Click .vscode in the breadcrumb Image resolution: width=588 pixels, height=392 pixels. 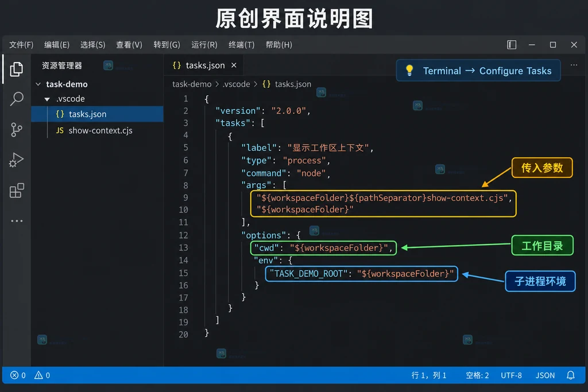[236, 84]
